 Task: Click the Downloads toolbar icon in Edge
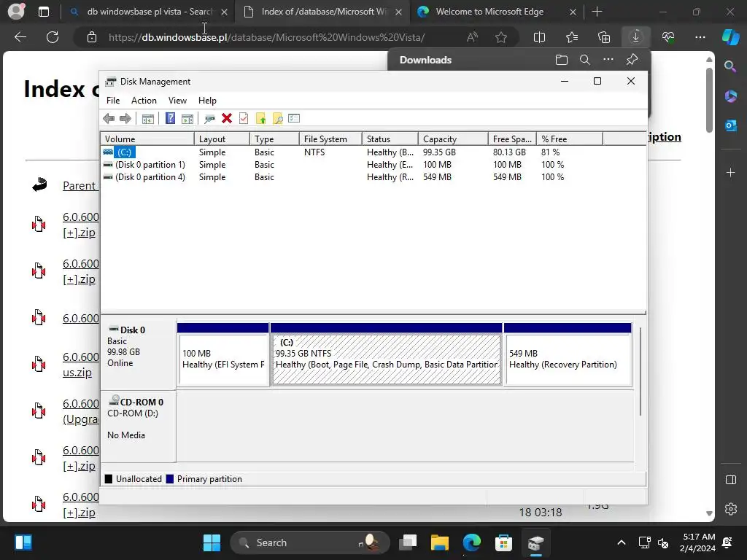point(635,37)
